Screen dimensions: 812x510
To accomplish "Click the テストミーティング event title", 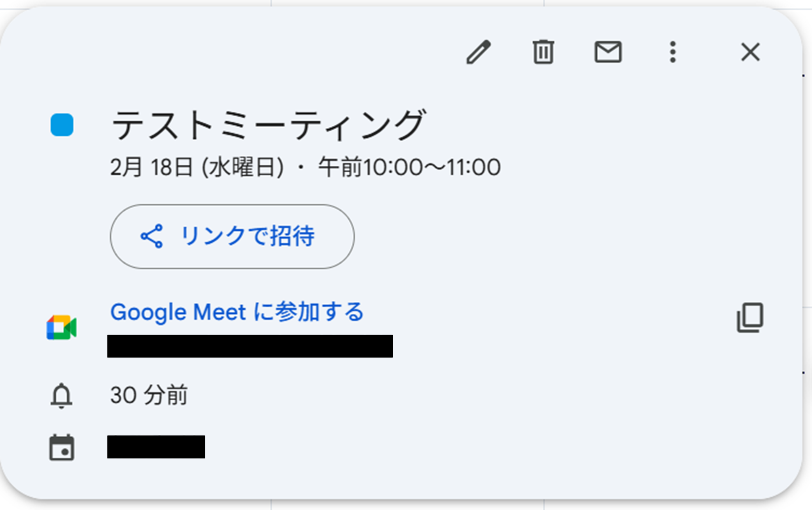I will (268, 125).
